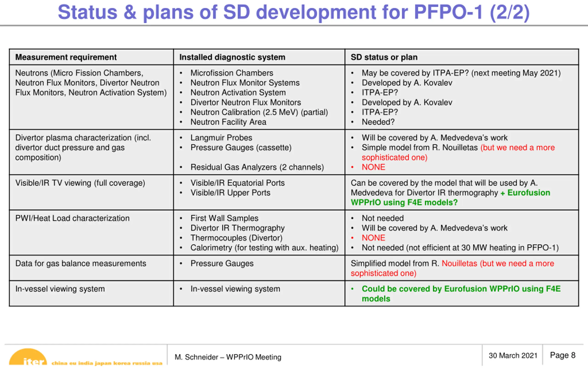Click the 'Divertor Neutron Flux Monitors' bullet

click(246, 102)
